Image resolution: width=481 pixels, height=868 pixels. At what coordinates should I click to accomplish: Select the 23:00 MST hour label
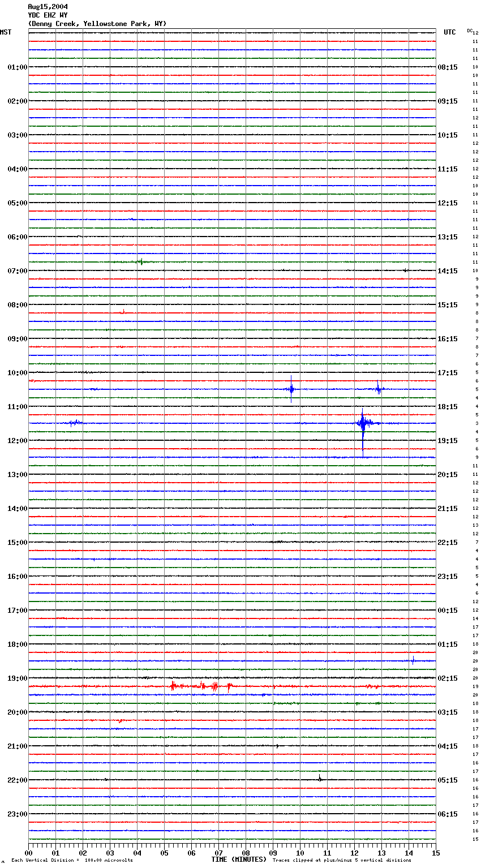18,814
